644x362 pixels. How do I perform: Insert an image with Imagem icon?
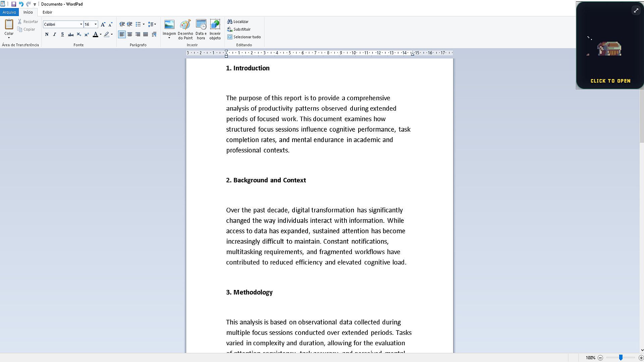[x=169, y=24]
